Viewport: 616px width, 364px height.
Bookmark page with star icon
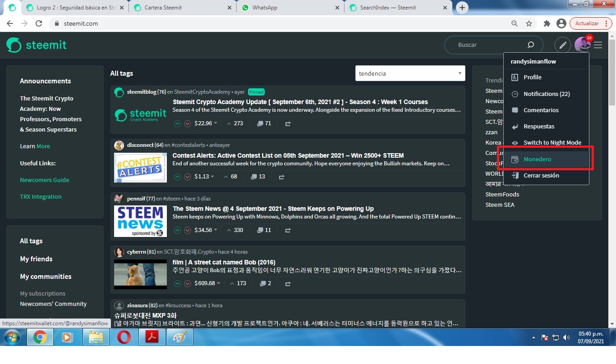[x=529, y=23]
